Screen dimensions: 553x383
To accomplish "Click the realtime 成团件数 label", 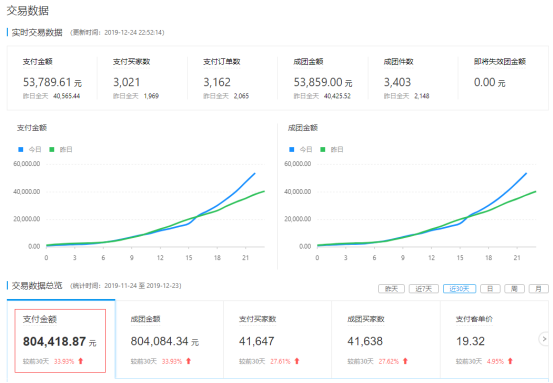I will [398, 62].
